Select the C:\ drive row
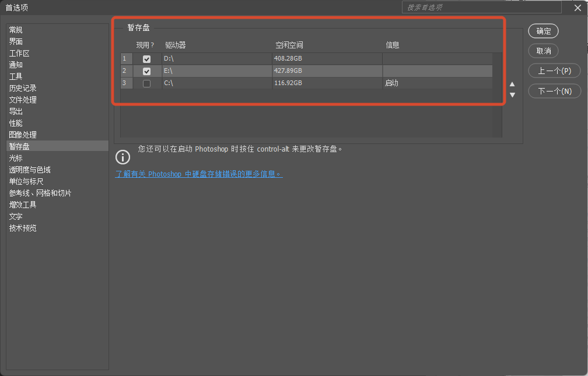Screen dimensions: 588x376 [x=306, y=83]
